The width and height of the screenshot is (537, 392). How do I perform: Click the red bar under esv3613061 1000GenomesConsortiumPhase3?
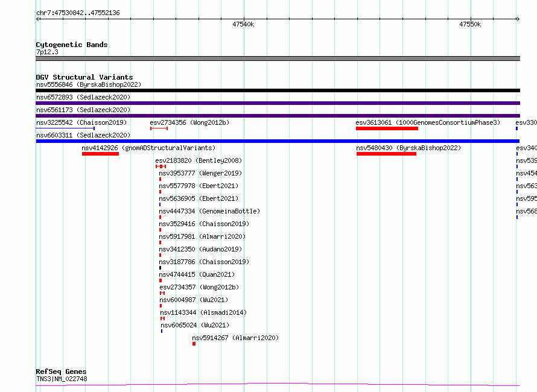tap(387, 128)
